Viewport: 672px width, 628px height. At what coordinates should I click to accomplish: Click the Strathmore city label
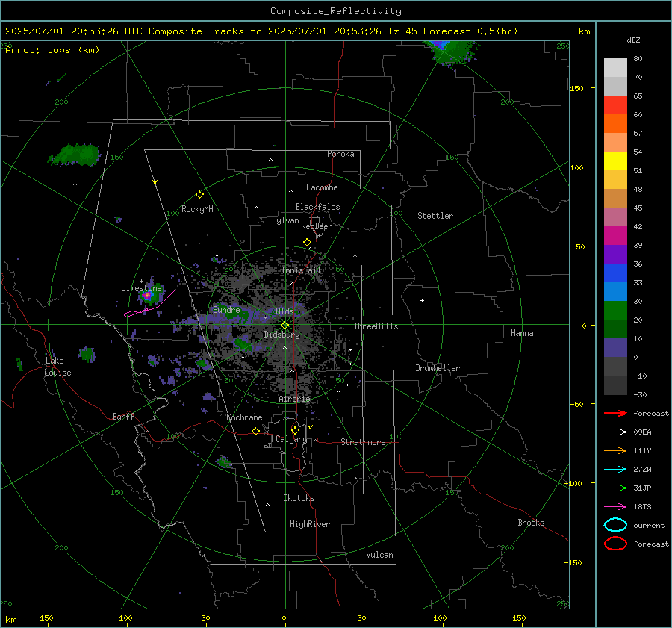[363, 442]
